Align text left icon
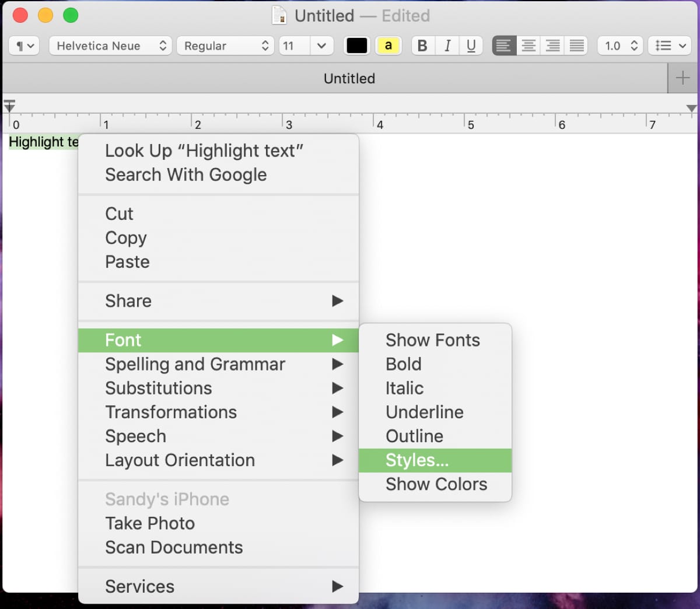Viewport: 700px width, 609px height. pos(504,45)
